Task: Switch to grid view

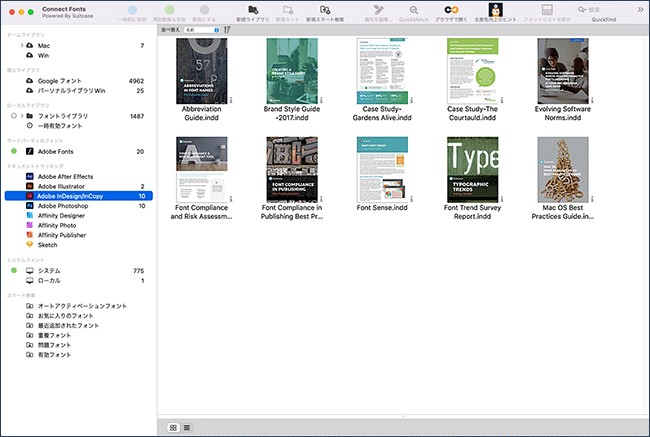Action: pyautogui.click(x=173, y=427)
